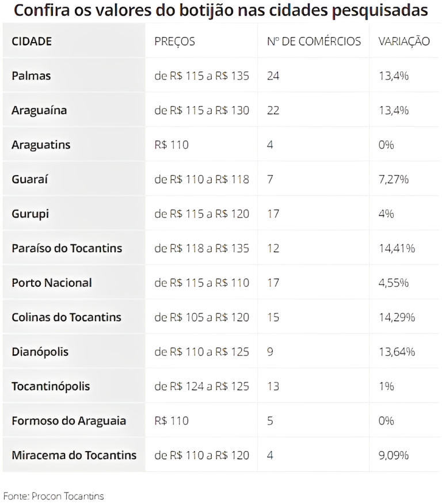Click the Fonte: Procon Tocantins caption
Screen dimensions: 442x504
(x=54, y=496)
